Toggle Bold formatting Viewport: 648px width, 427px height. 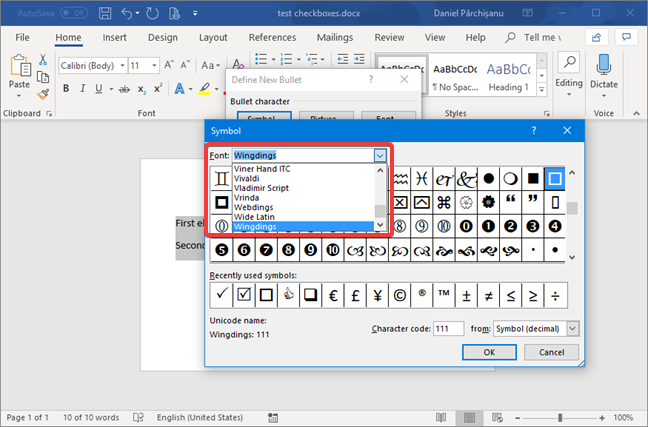pyautogui.click(x=66, y=88)
